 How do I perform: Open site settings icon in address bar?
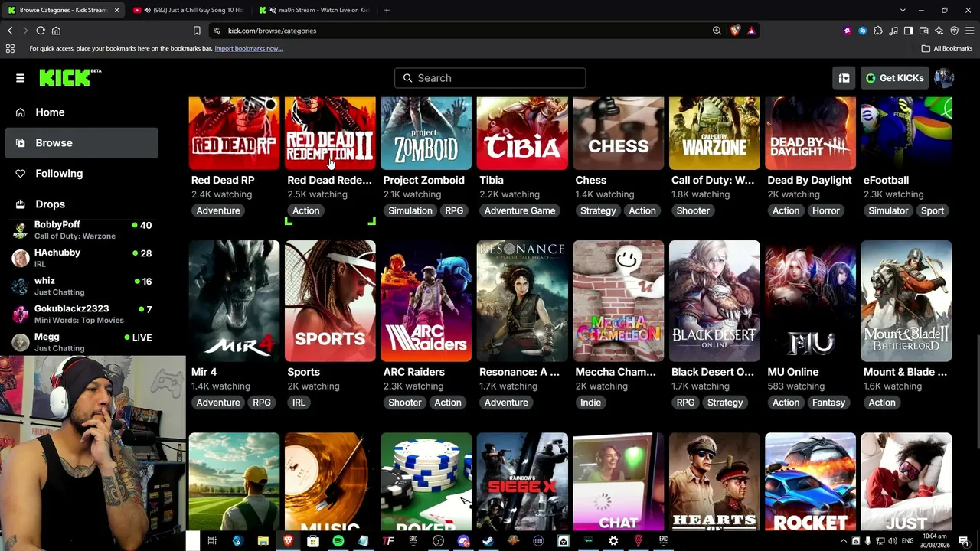click(x=217, y=31)
